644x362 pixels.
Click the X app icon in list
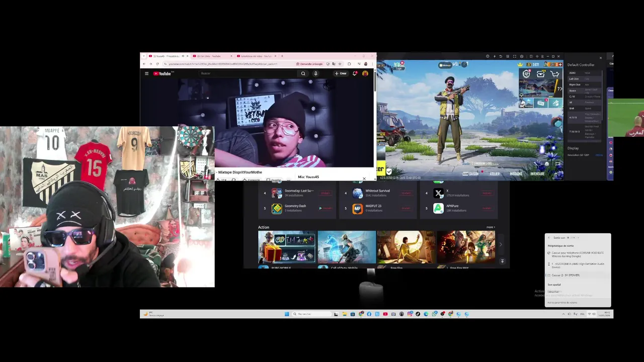[x=438, y=193]
